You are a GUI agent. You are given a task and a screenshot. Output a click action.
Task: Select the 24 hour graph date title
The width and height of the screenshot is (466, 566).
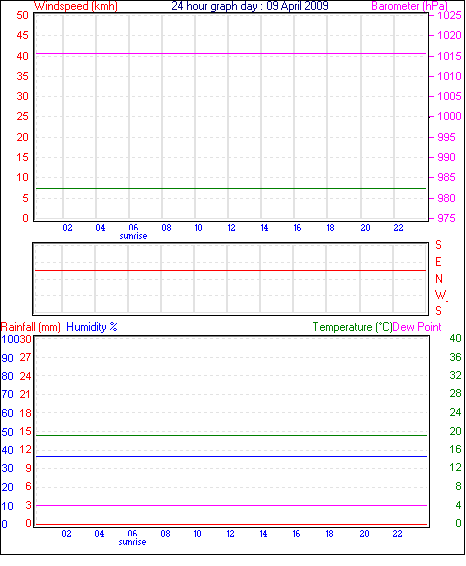pyautogui.click(x=250, y=6)
